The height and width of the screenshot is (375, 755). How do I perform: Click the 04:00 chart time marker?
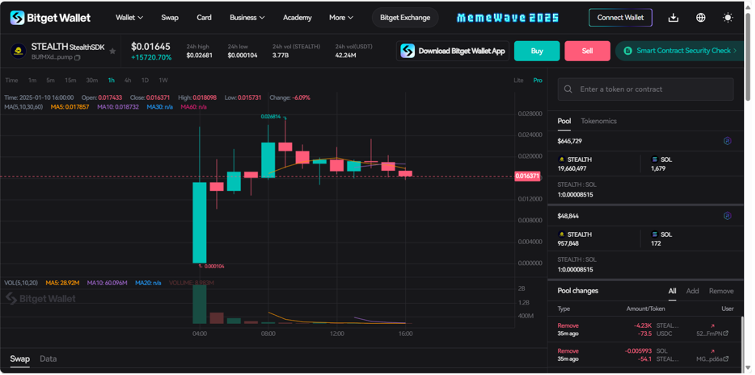(x=199, y=334)
